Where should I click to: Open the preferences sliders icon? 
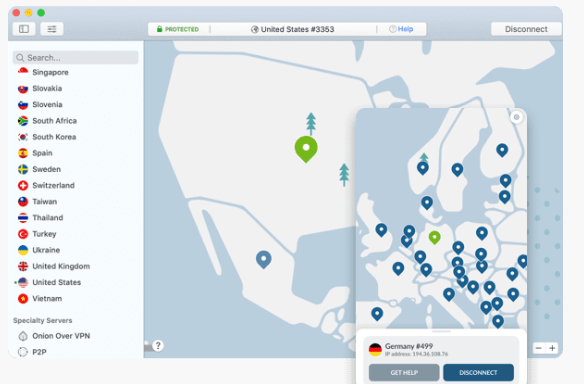(x=52, y=29)
